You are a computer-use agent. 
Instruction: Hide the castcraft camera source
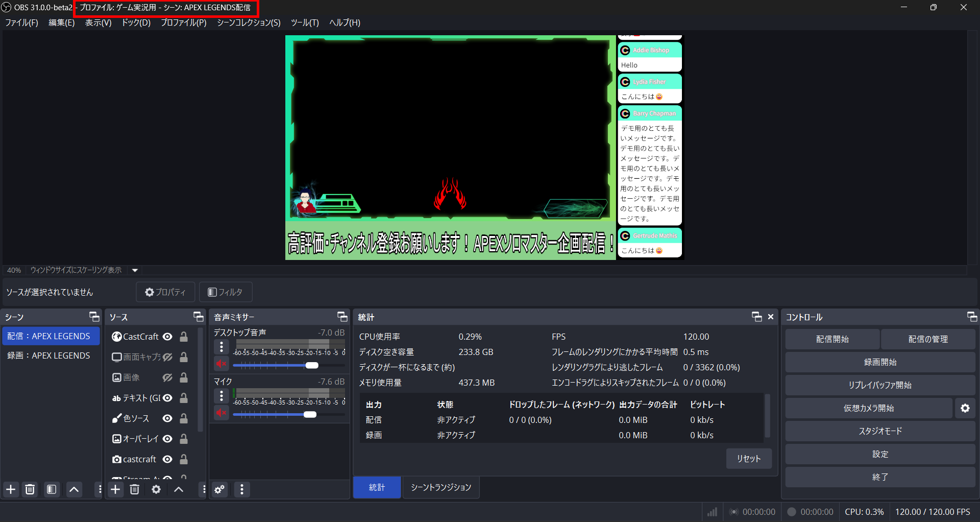click(x=167, y=459)
